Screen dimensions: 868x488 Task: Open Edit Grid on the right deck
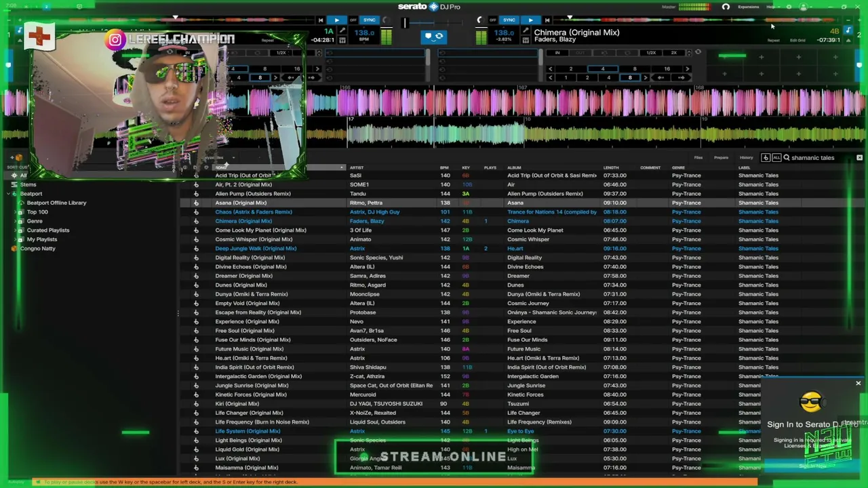tap(797, 41)
